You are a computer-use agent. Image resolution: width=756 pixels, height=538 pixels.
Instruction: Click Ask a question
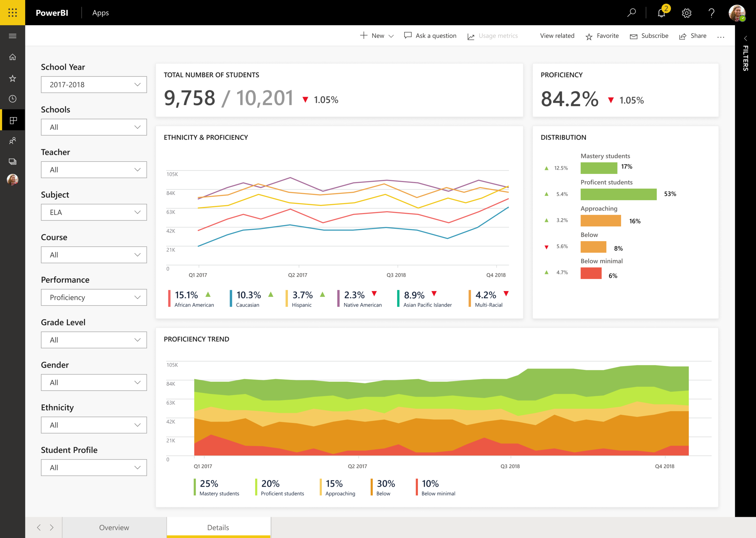430,36
